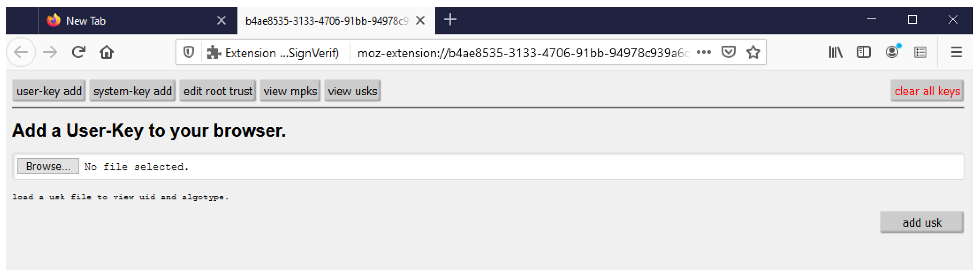The height and width of the screenshot is (277, 980).
Task: Open the system-key add page
Action: (132, 91)
